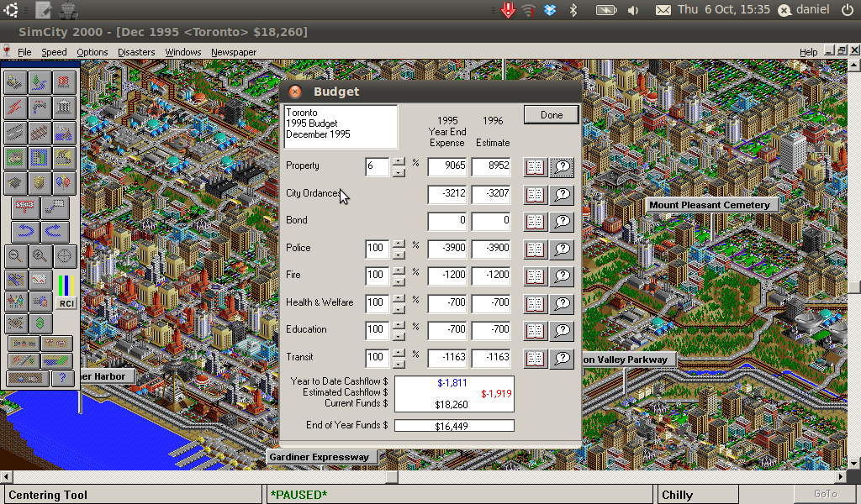Screen dimensions: 861x504
Task: Select the Query tool
Action: point(54,207)
